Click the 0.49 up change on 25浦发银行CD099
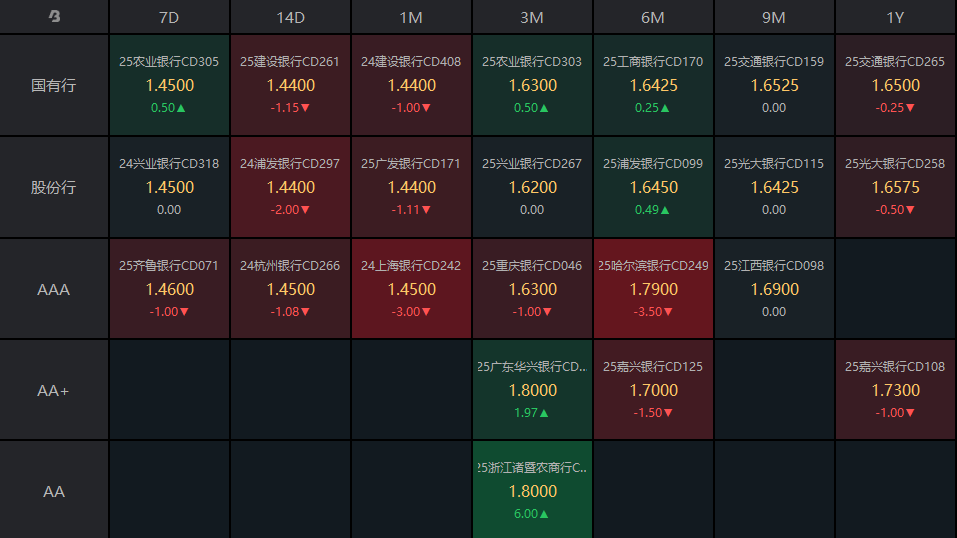The image size is (957, 538). click(653, 210)
